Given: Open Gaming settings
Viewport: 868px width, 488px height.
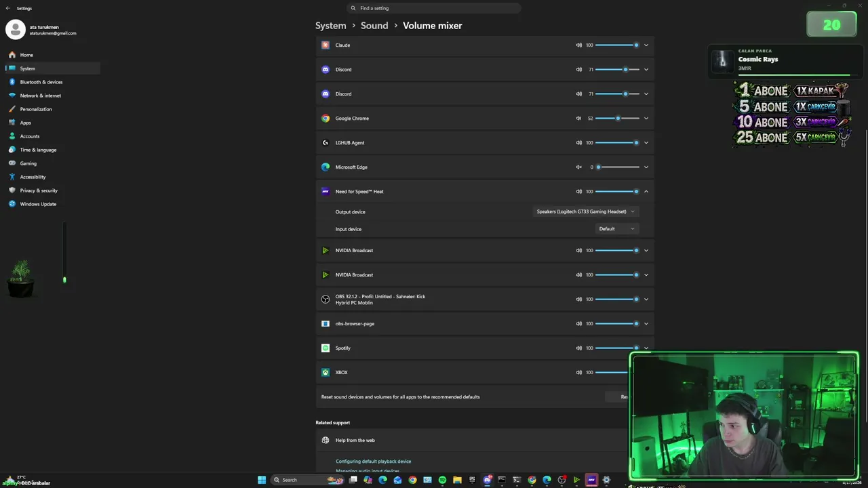Looking at the screenshot, I should click(53, 163).
